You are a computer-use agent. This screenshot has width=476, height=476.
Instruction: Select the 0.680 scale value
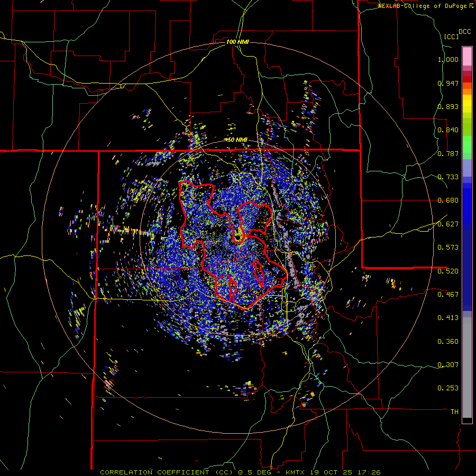pyautogui.click(x=448, y=200)
